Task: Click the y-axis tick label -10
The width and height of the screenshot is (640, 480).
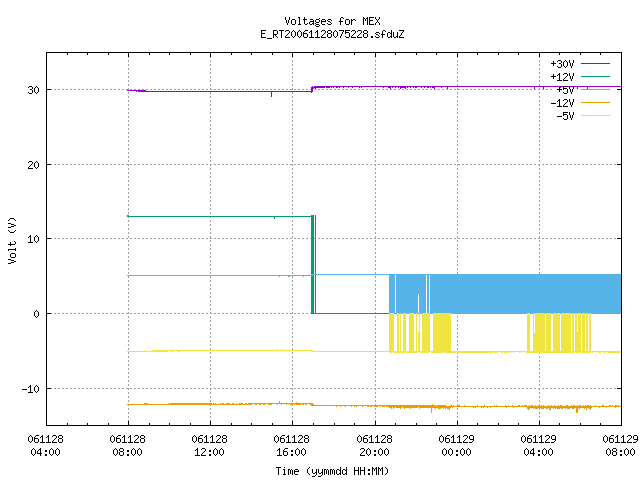Action: pyautogui.click(x=31, y=389)
